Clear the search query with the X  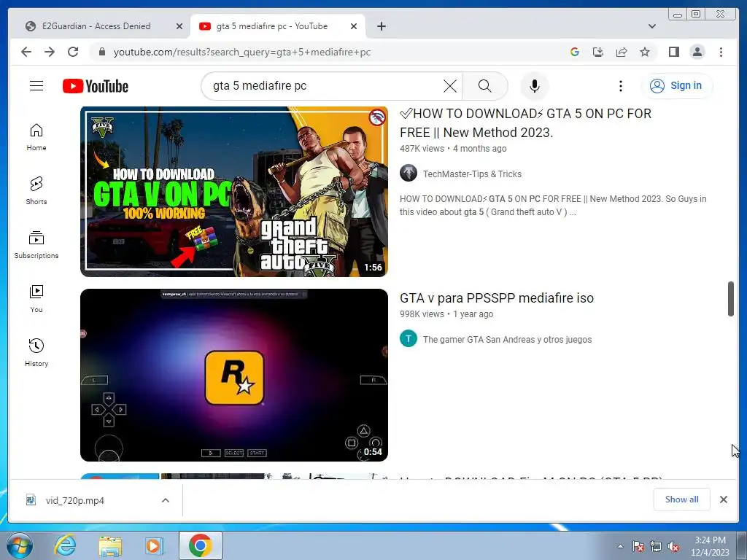[x=449, y=86]
